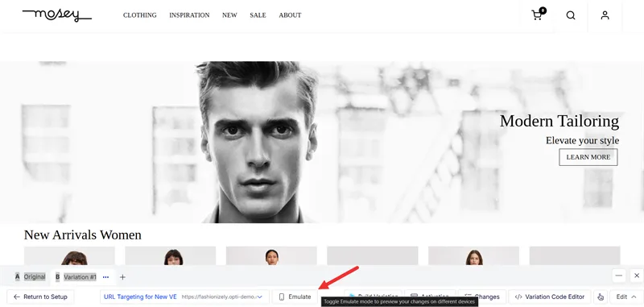Open the INSPIRATION menu
Screen dimensions: 644x307
(189, 15)
